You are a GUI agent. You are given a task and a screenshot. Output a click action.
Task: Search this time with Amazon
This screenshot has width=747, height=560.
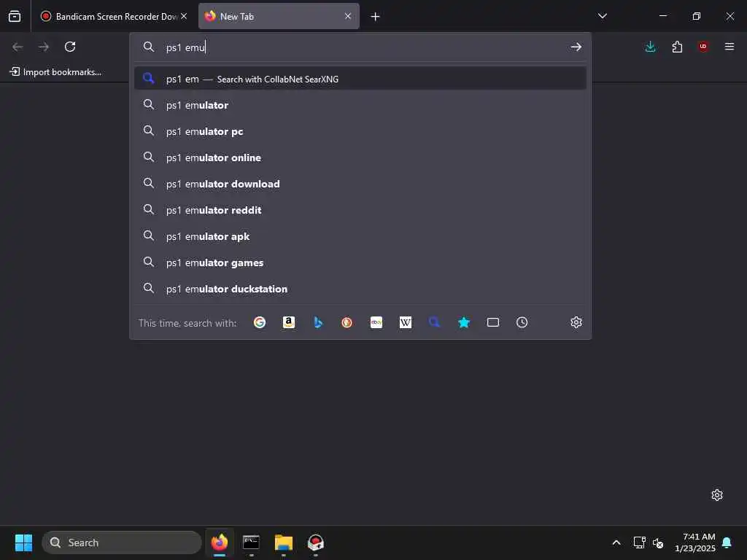[289, 322]
